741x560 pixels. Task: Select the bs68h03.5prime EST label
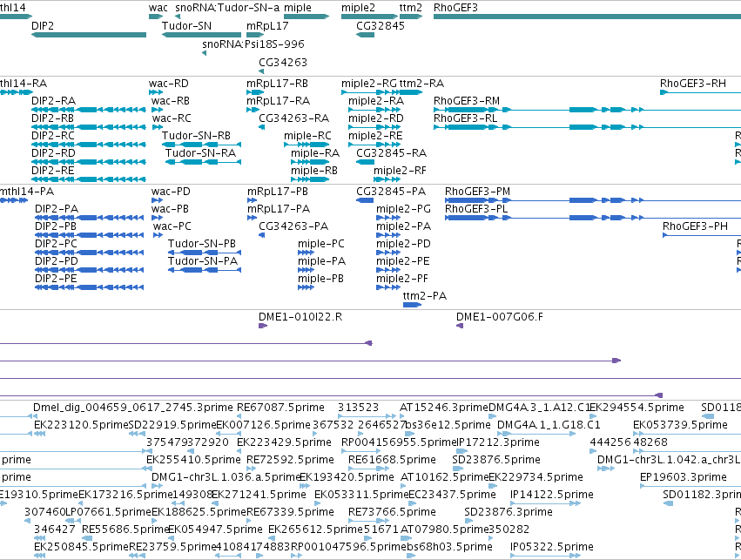[449, 547]
